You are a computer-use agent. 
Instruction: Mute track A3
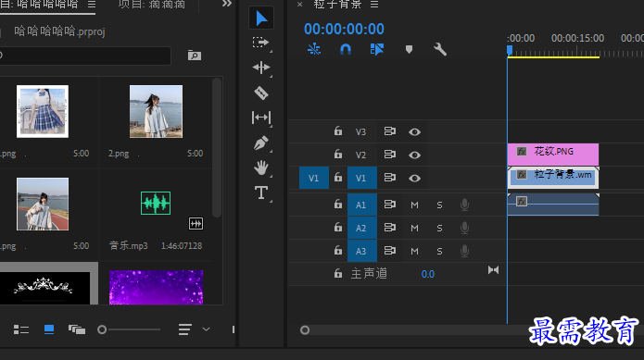pyautogui.click(x=414, y=251)
